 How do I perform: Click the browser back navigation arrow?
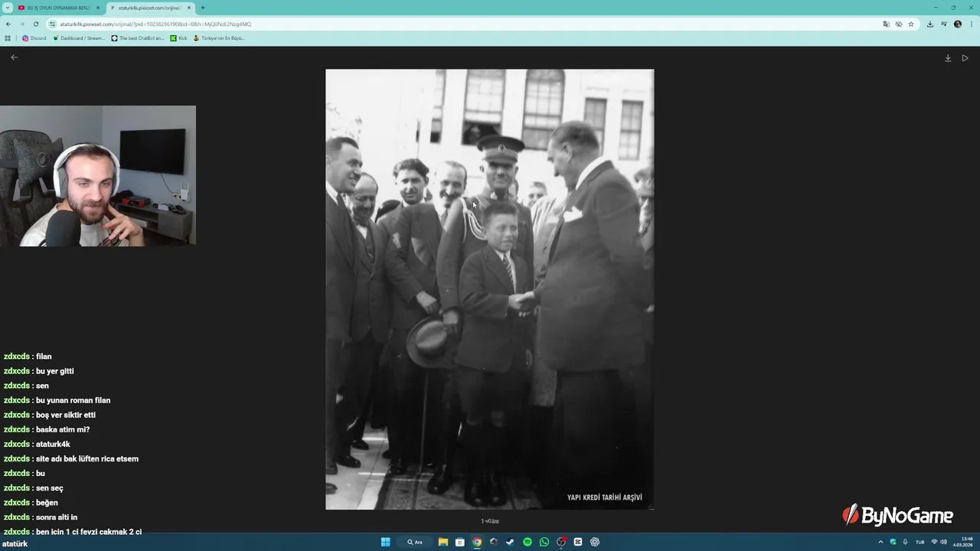click(8, 24)
